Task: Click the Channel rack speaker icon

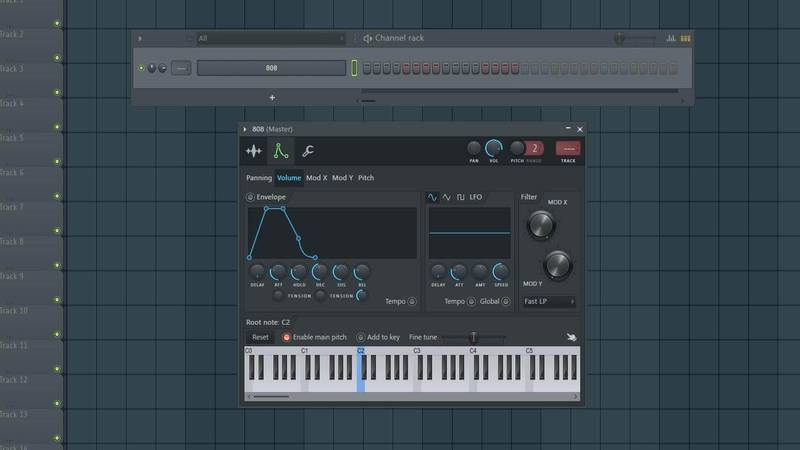Action: coord(367,38)
